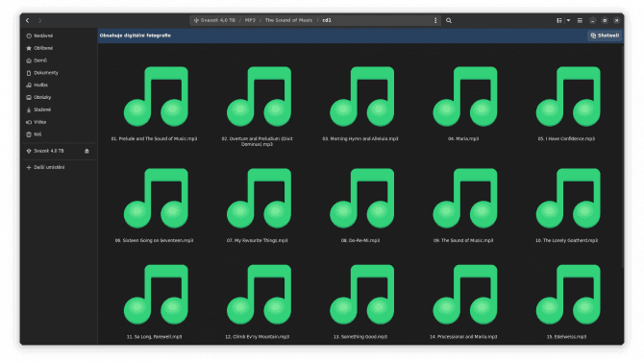This screenshot has height=362, width=644.
Task: Select 09. The Sound of Music.mp3 icon
Action: coord(465,199)
